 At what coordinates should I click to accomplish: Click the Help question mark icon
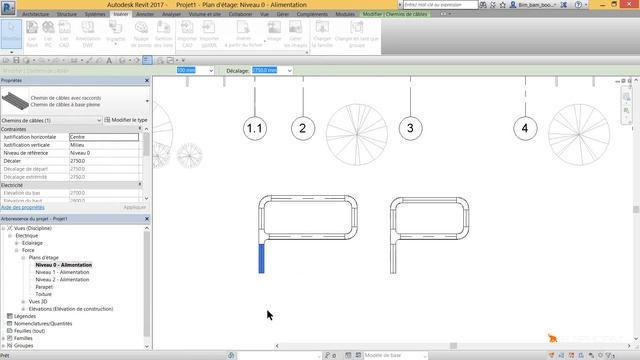(578, 5)
